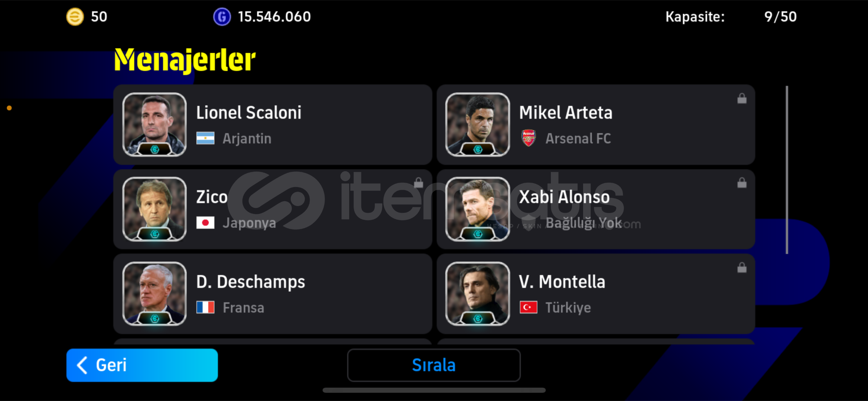
Task: Click the manager list vertical scrollbar
Action: 787,170
